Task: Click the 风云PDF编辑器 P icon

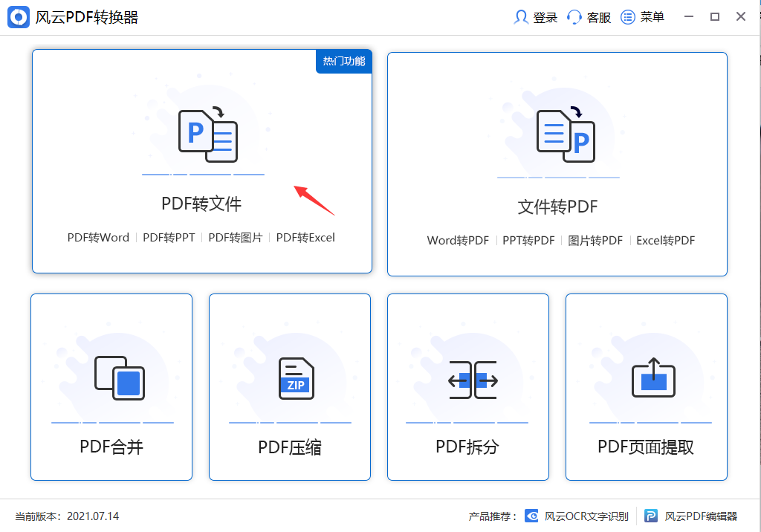Action: coord(651,516)
